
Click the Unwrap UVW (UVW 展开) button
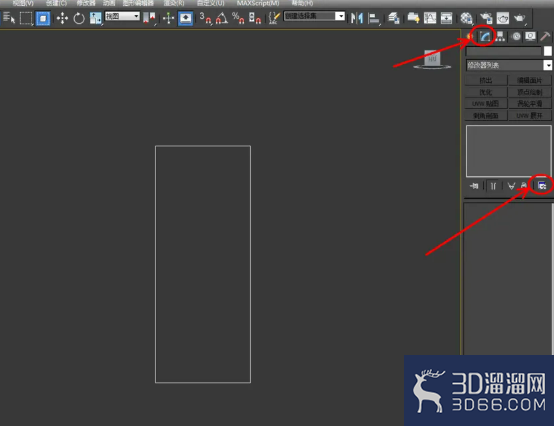[x=530, y=116]
